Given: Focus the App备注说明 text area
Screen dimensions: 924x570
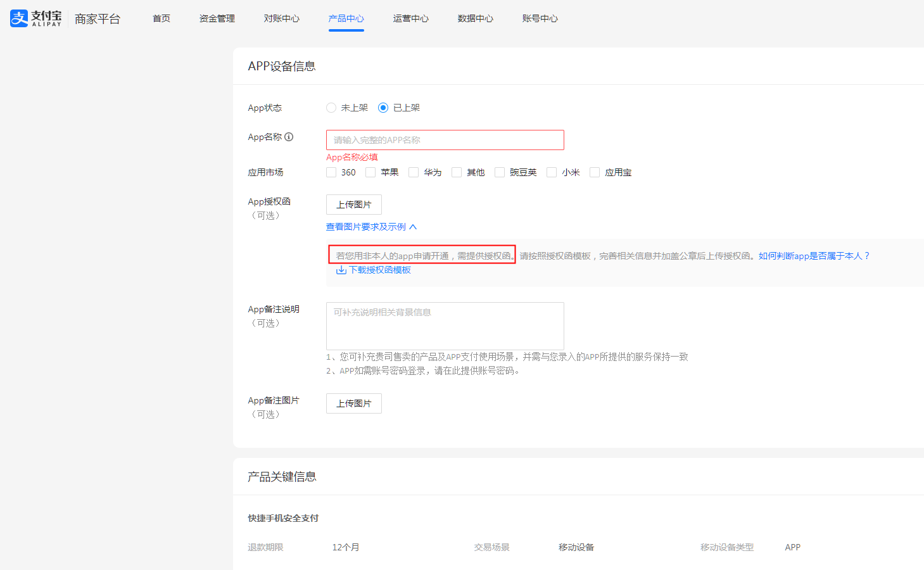Looking at the screenshot, I should [x=445, y=326].
